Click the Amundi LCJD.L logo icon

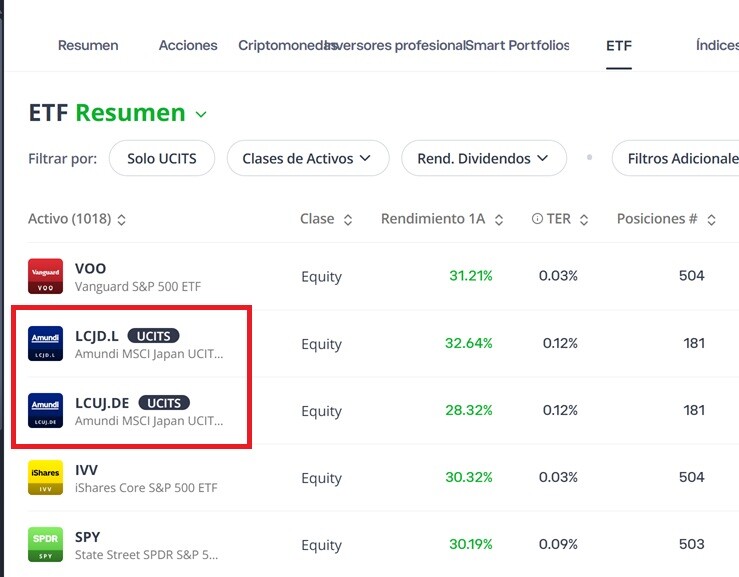[x=45, y=344]
